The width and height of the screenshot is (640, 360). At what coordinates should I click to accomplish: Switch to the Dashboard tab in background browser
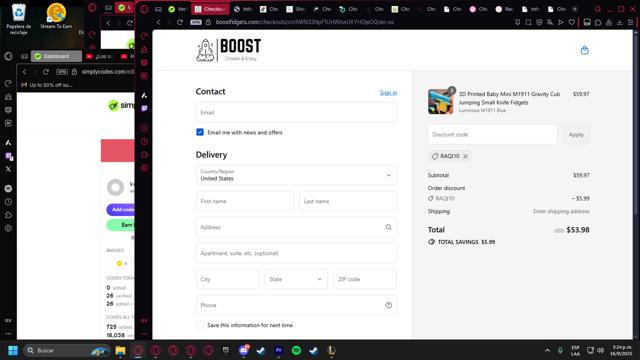coord(56,56)
